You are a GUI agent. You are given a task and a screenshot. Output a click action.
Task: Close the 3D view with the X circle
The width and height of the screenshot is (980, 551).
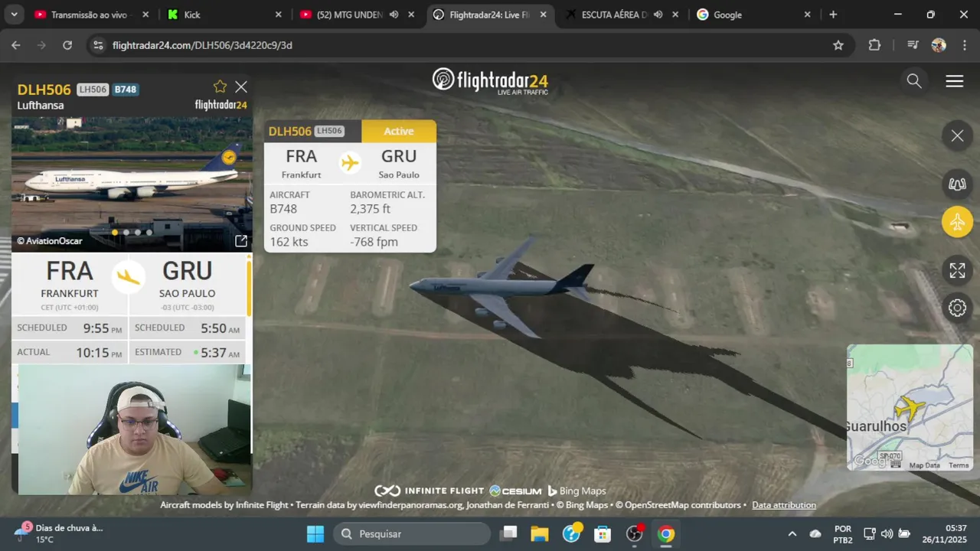point(957,136)
